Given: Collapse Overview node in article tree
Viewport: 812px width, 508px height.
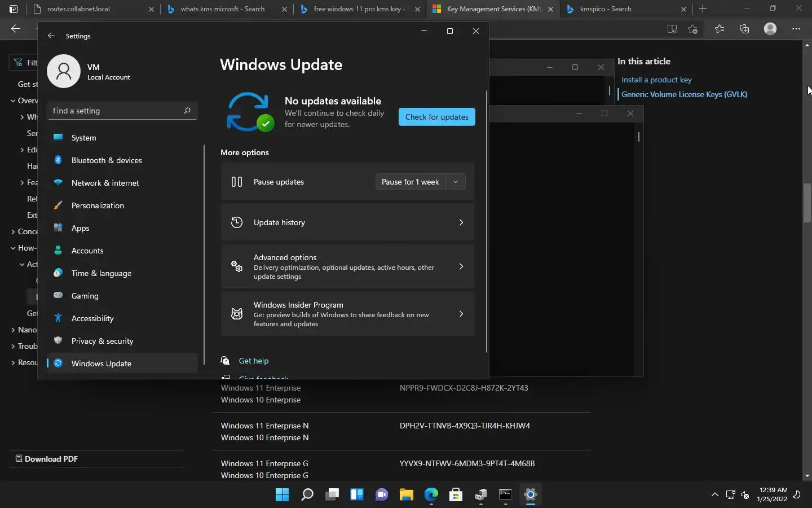Looking at the screenshot, I should click(x=13, y=100).
